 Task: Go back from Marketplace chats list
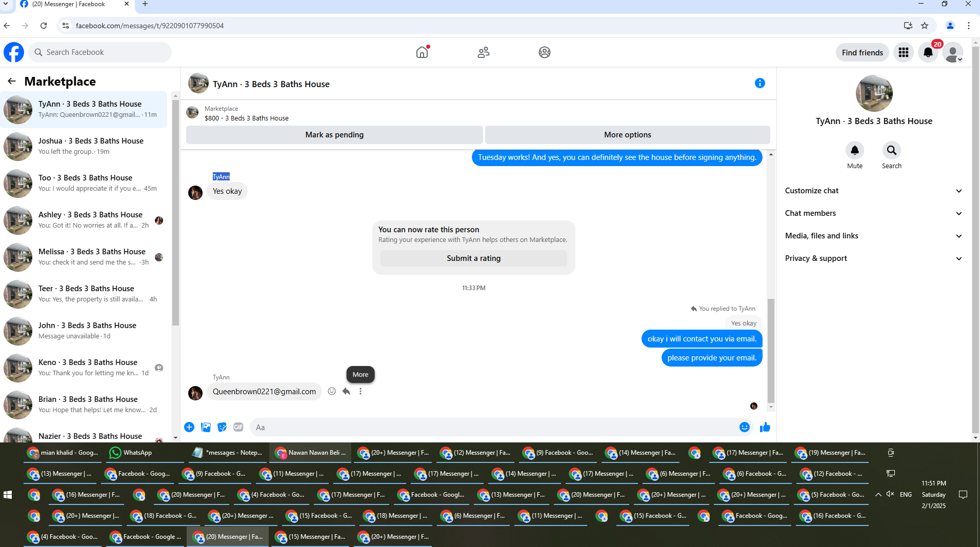point(12,81)
